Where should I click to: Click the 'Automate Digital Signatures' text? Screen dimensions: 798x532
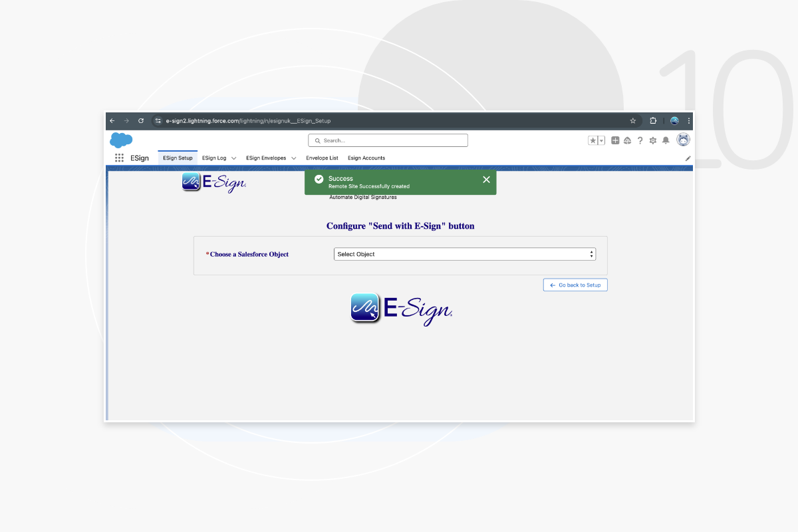tap(363, 198)
